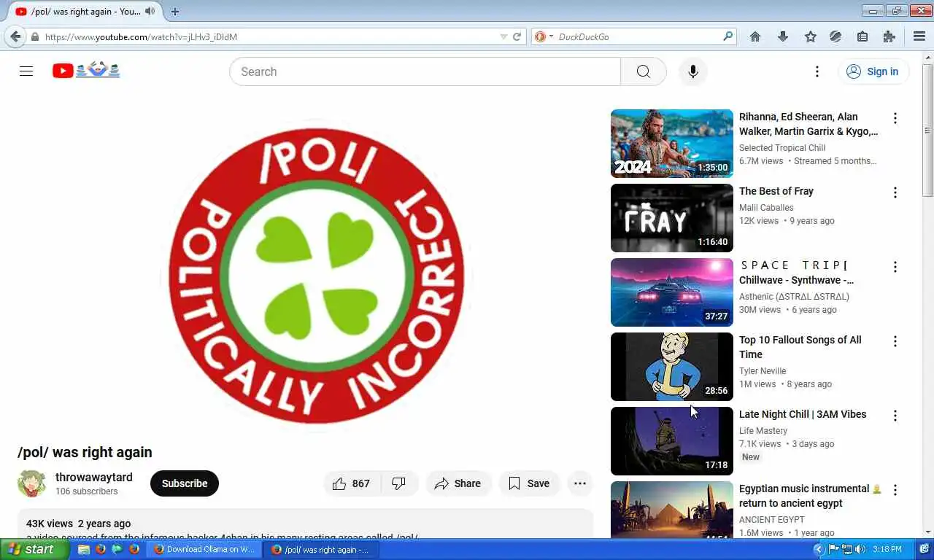Bookmark this page with star icon
The width and height of the screenshot is (934, 560).
click(x=810, y=36)
